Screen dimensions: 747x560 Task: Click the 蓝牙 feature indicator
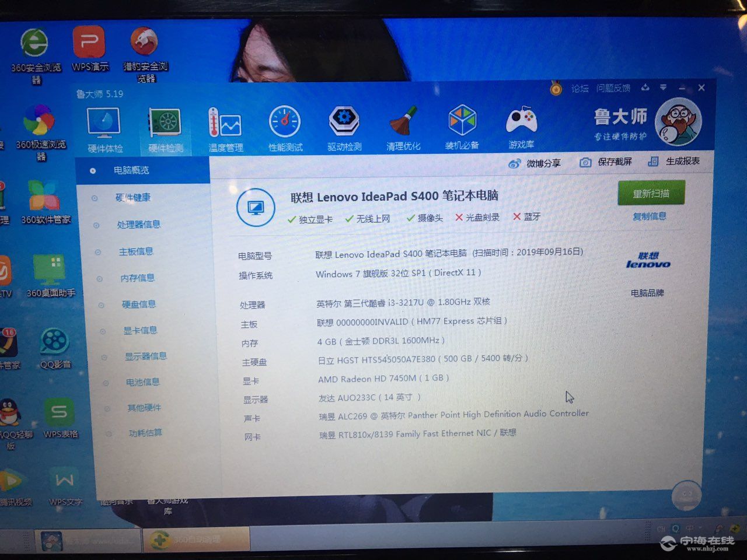point(526,217)
